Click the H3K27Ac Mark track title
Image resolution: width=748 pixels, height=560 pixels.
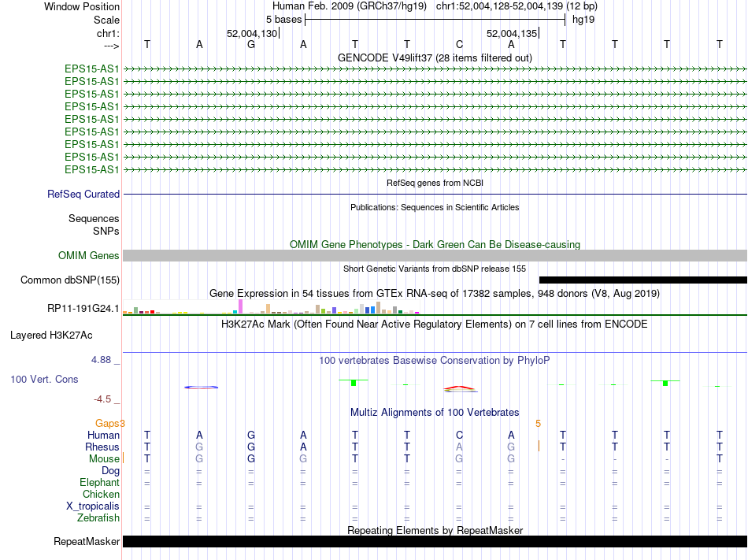pyautogui.click(x=435, y=325)
